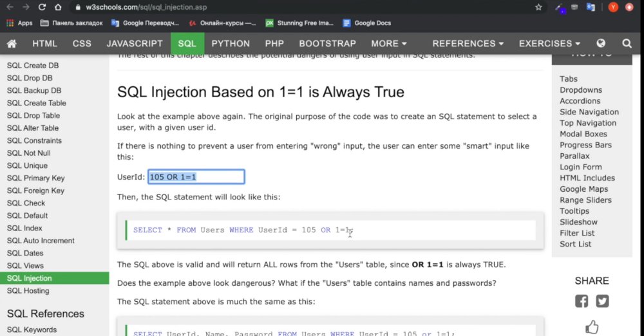This screenshot has width=644, height=336.
Task: Reload the page with the refresh icon
Action: 42,7
